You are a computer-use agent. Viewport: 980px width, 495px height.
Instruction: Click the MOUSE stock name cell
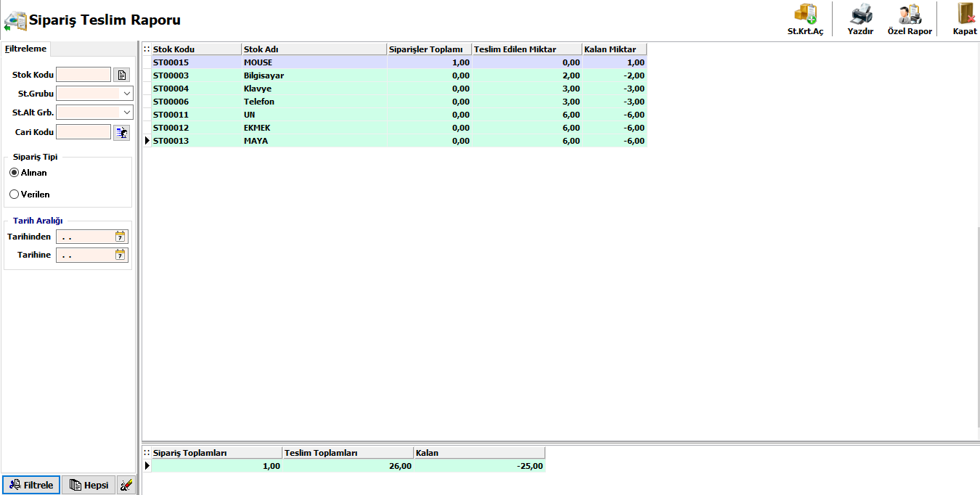click(x=314, y=62)
